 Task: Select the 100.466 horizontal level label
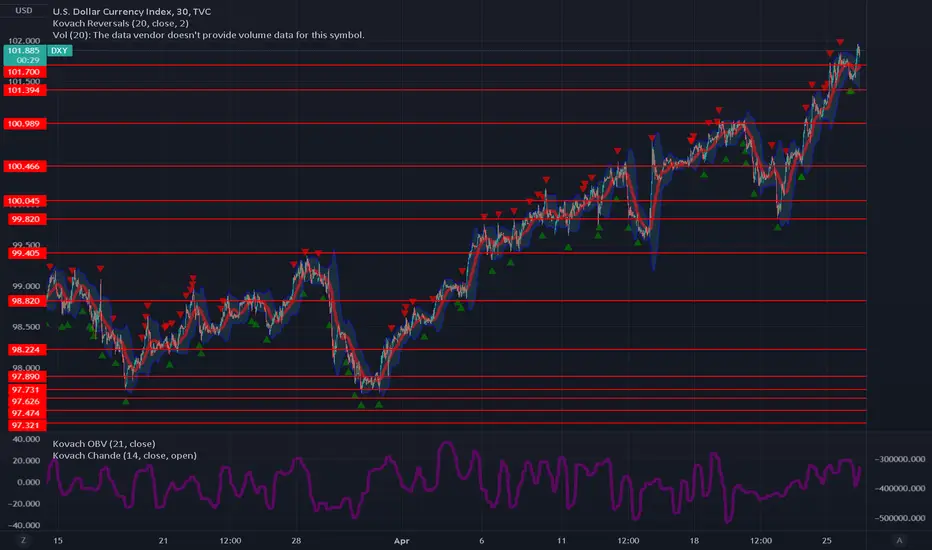click(x=24, y=166)
